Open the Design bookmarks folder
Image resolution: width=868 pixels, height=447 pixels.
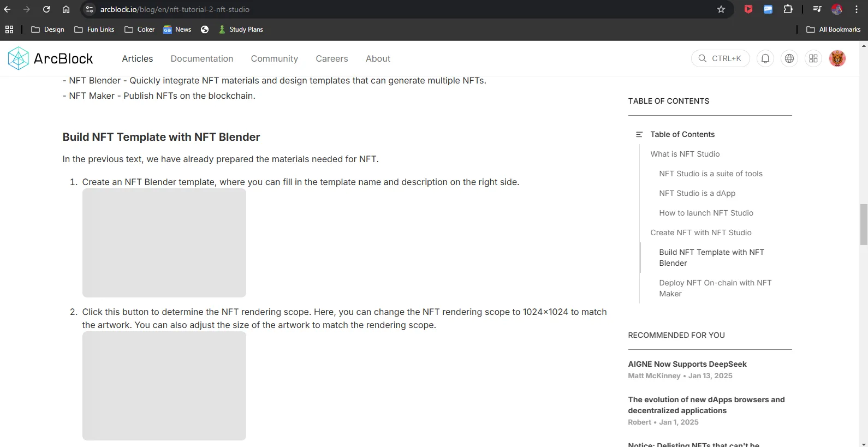point(48,29)
